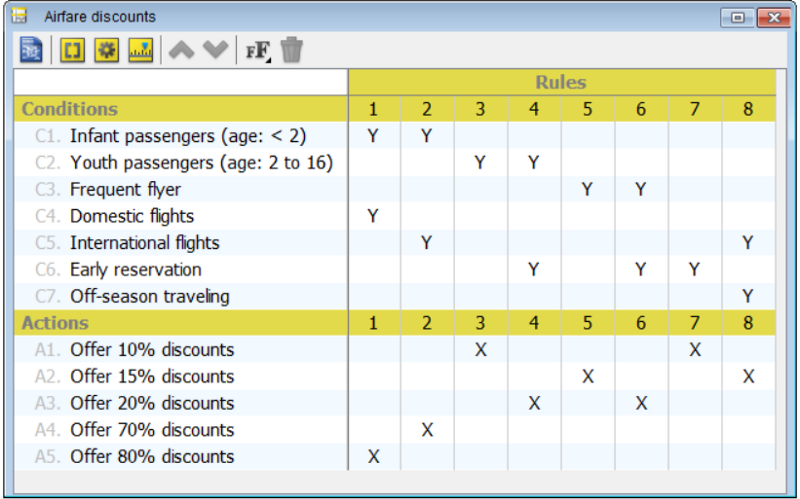
Task: Toggle the C7 Off-season cell for rule 8
Action: point(748,296)
